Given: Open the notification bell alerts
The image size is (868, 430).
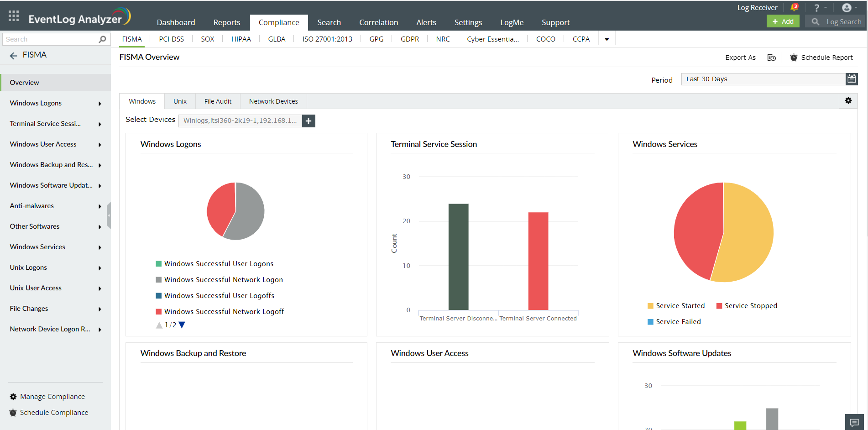Looking at the screenshot, I should [793, 7].
